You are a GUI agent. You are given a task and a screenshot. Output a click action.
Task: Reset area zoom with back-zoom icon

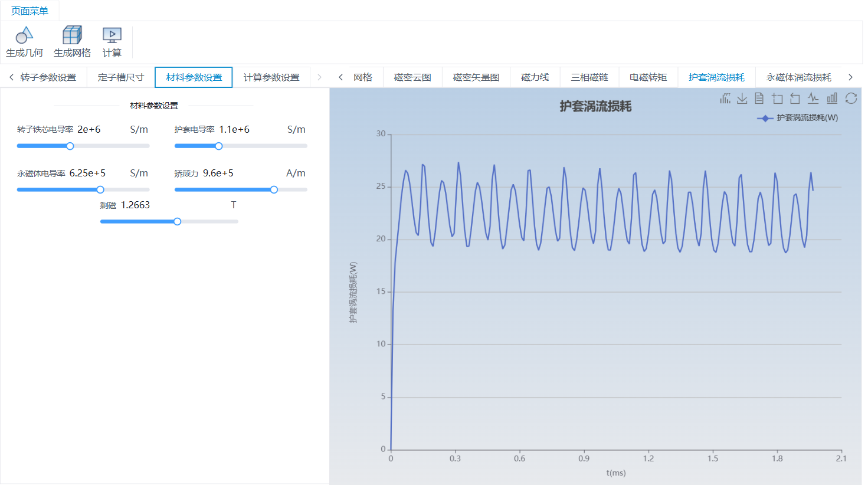coord(795,99)
